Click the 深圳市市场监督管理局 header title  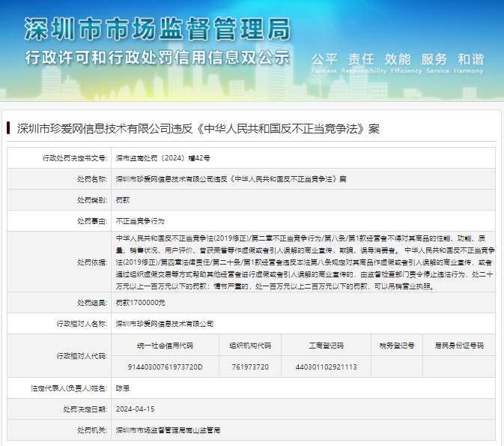coord(157,30)
